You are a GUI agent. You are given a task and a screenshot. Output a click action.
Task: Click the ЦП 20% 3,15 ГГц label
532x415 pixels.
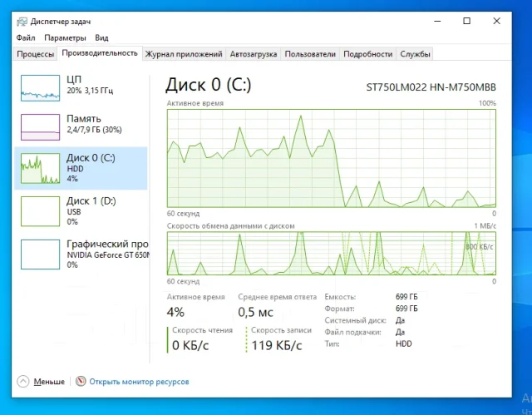(90, 85)
